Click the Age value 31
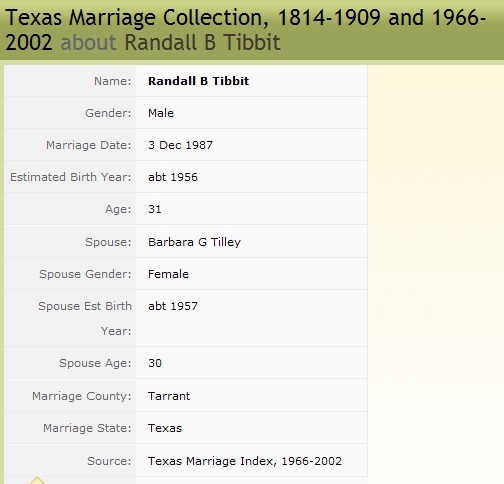504x484 pixels. coord(155,209)
